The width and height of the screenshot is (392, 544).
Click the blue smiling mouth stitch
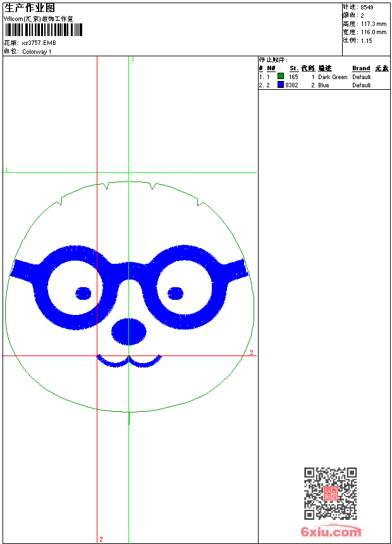coord(129,361)
